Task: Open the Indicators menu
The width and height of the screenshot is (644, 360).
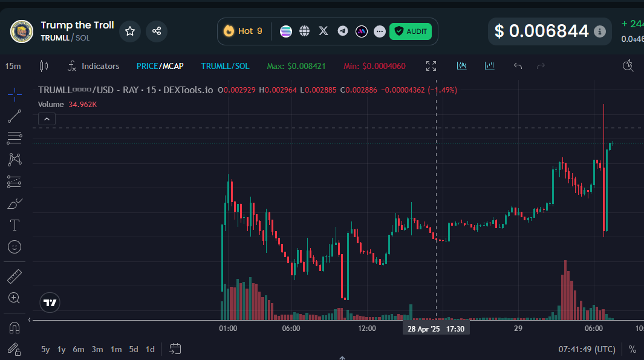Action: (x=93, y=66)
